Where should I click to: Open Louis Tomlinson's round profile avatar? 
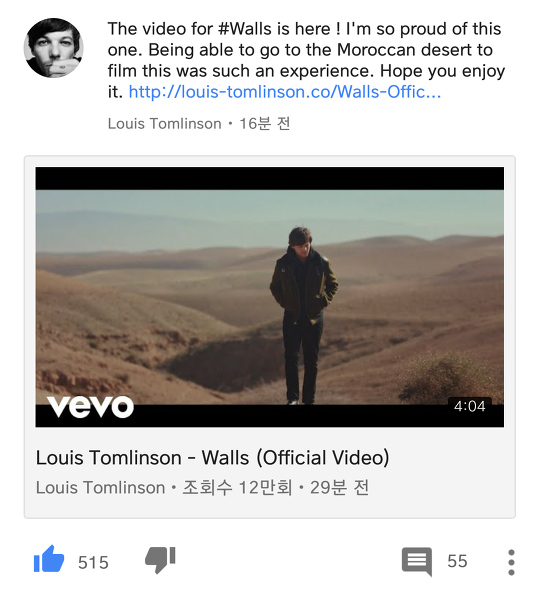tap(53, 48)
